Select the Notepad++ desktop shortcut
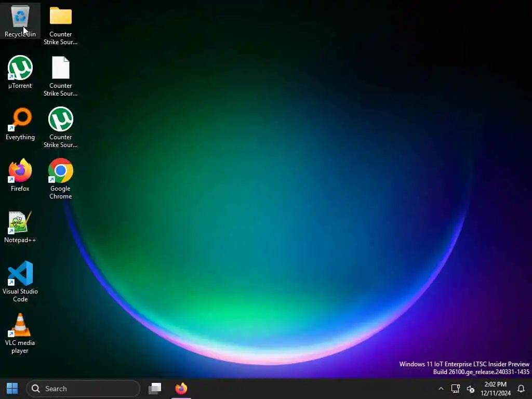This screenshot has height=399, width=532. (20, 227)
